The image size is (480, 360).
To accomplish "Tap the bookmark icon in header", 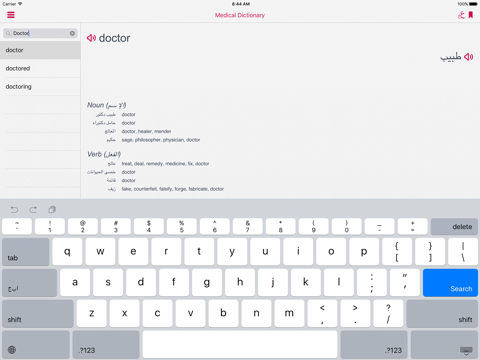I will 471,15.
